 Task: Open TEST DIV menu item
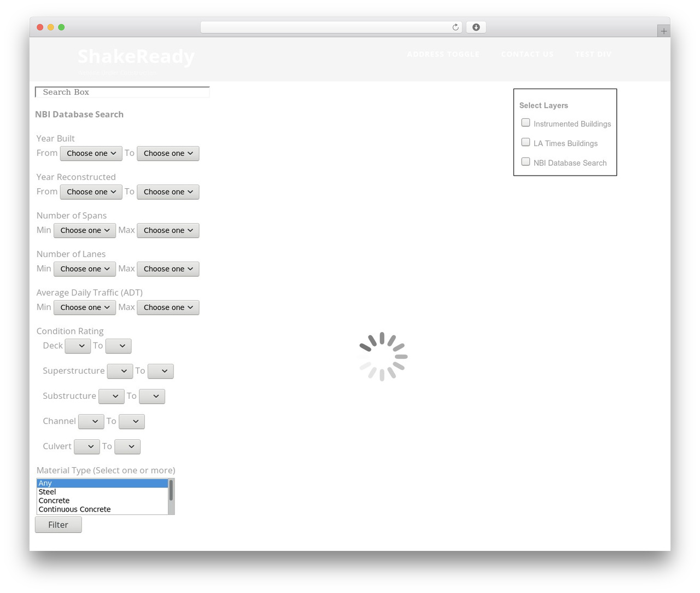tap(593, 54)
